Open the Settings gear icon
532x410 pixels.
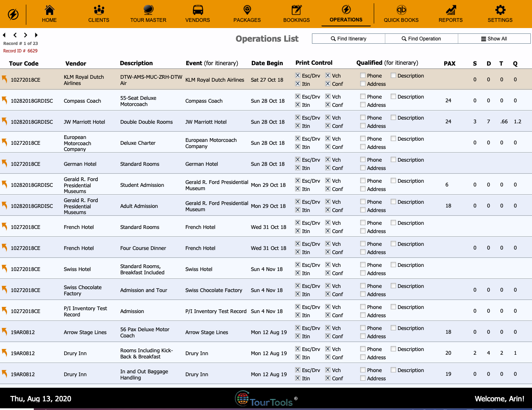500,10
